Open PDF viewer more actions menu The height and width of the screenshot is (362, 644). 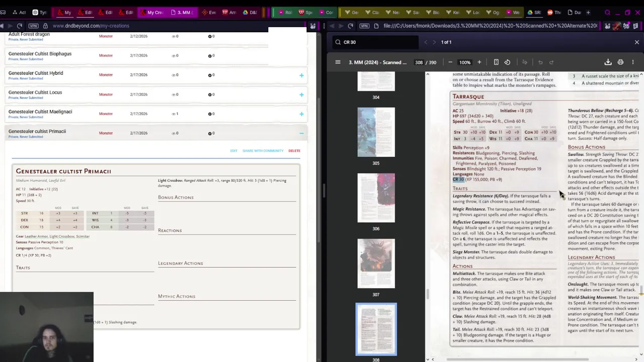click(633, 62)
